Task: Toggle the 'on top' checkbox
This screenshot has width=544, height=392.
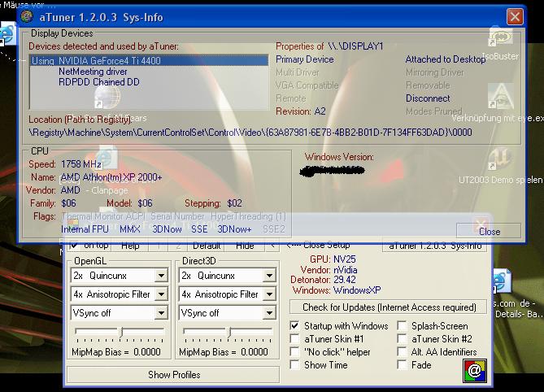Action: click(x=74, y=246)
